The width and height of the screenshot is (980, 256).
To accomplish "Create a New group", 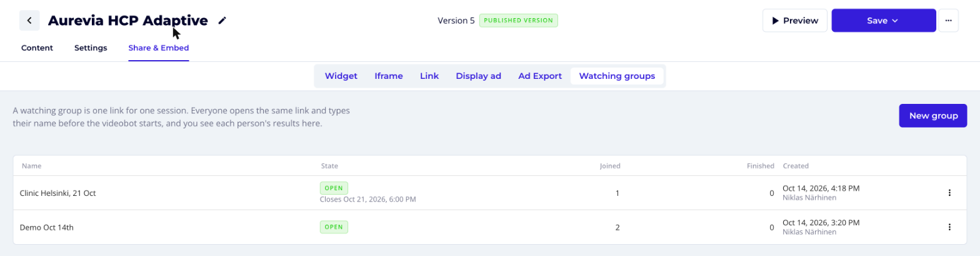I will coord(932,116).
